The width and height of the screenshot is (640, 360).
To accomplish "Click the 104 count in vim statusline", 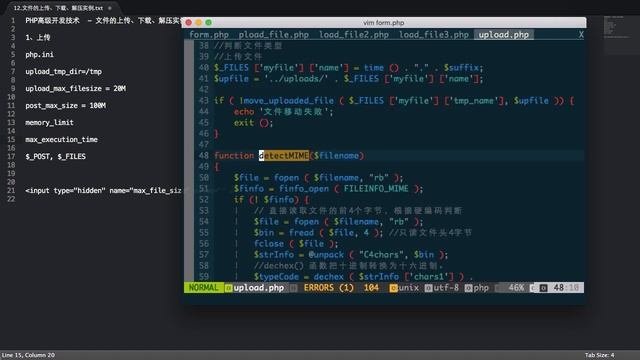I will [x=371, y=288].
